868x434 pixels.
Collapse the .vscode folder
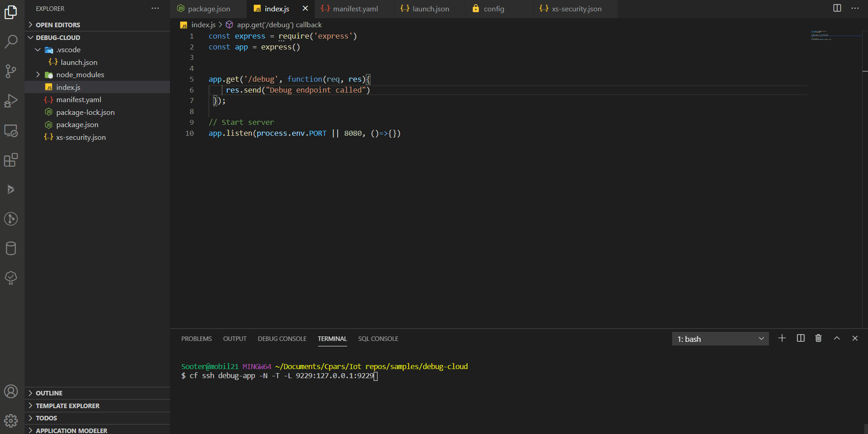(x=38, y=50)
